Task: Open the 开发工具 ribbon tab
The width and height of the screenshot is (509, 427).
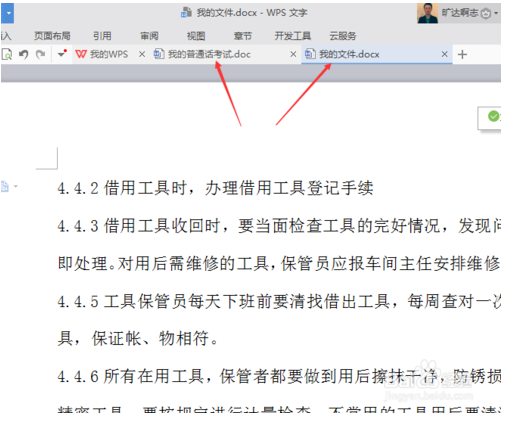Action: pyautogui.click(x=293, y=36)
